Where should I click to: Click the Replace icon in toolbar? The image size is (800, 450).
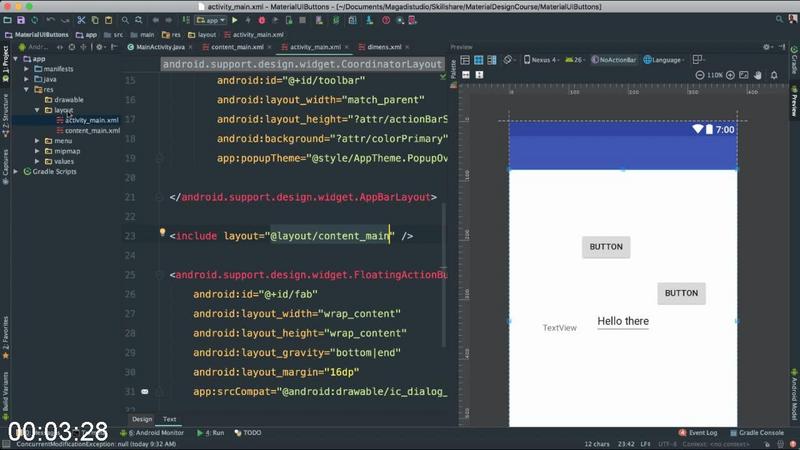[x=139, y=20]
